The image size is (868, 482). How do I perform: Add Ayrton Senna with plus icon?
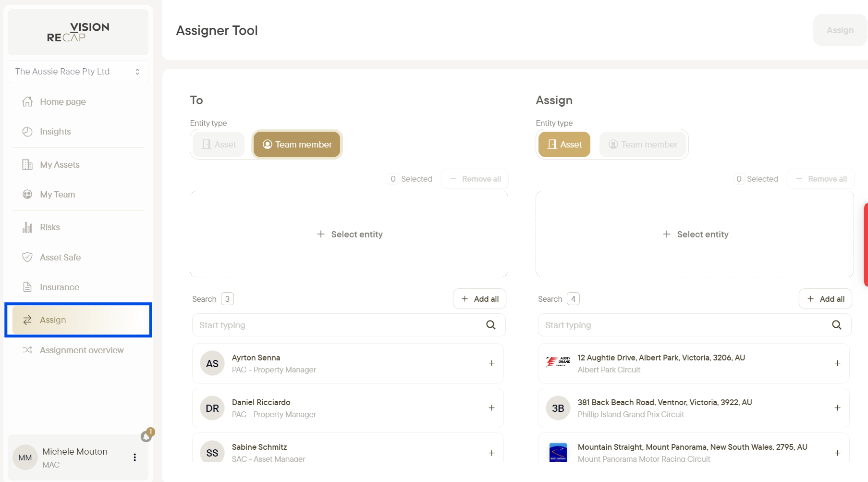coord(491,363)
